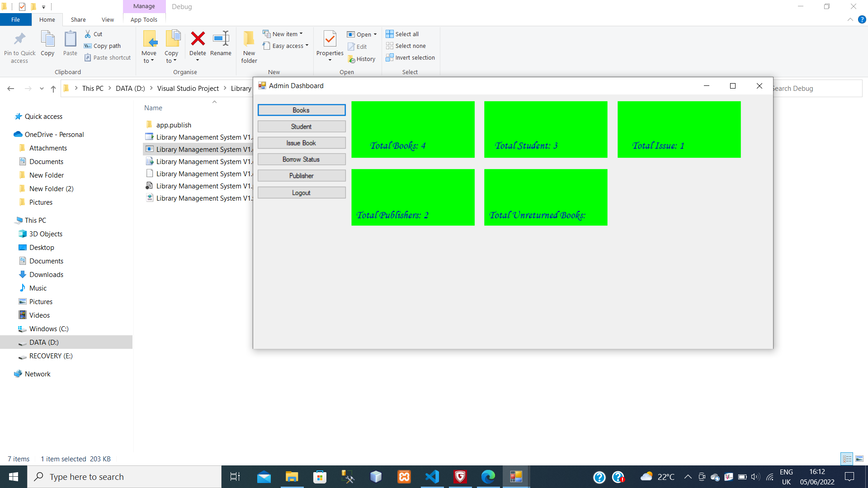Viewport: 868px width, 488px height.
Task: Switch to large icons view toggle
Action: click(859, 459)
